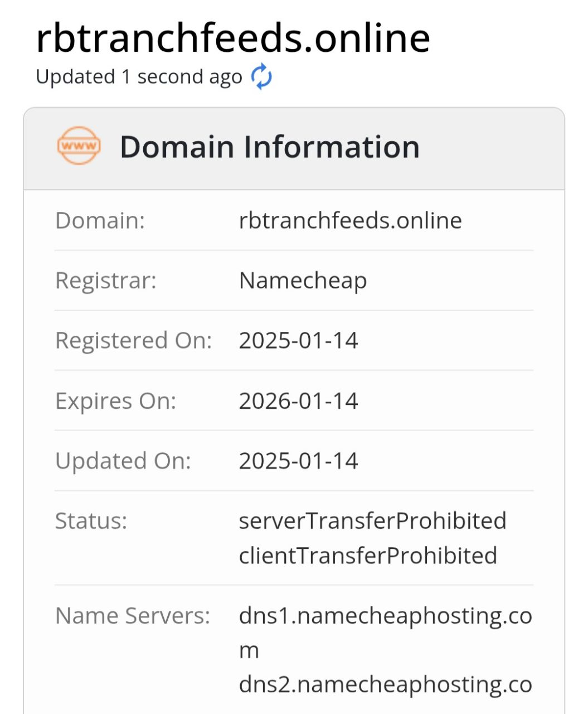The height and width of the screenshot is (714, 588).
Task: Click the Expires On date 2026-01-14
Action: pos(298,401)
